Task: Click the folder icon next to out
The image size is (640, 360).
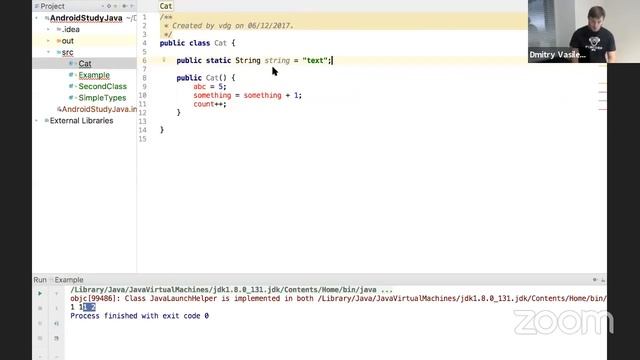Action: tap(59, 41)
